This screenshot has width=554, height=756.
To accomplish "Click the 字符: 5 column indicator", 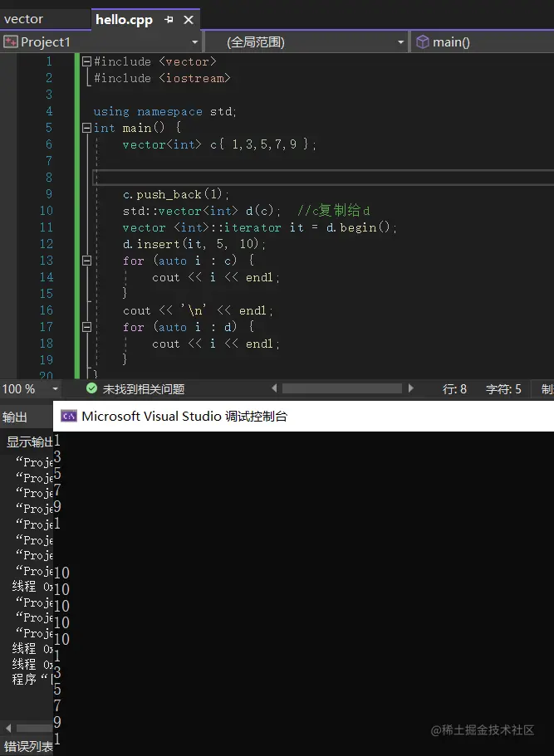I will coord(503,389).
